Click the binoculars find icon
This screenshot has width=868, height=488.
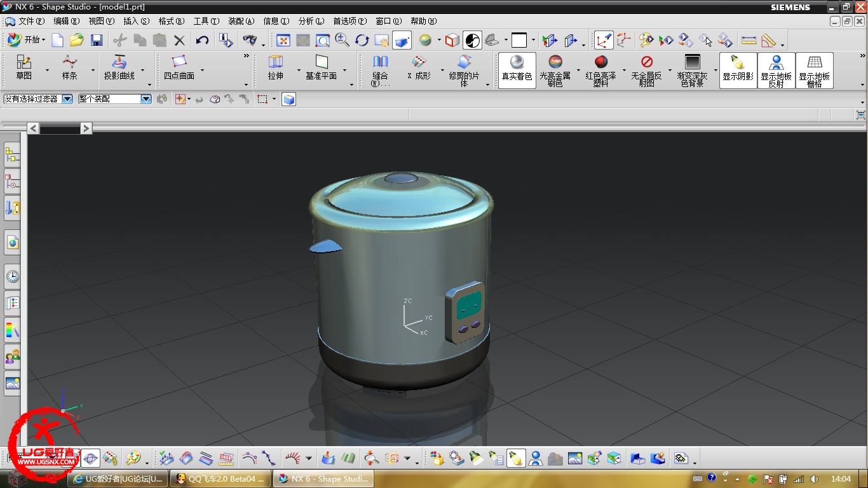[250, 41]
